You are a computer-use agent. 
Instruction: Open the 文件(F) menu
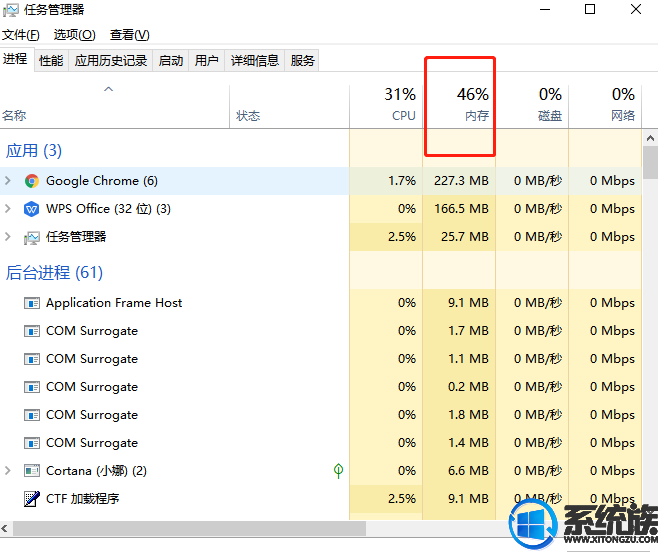click(x=21, y=34)
